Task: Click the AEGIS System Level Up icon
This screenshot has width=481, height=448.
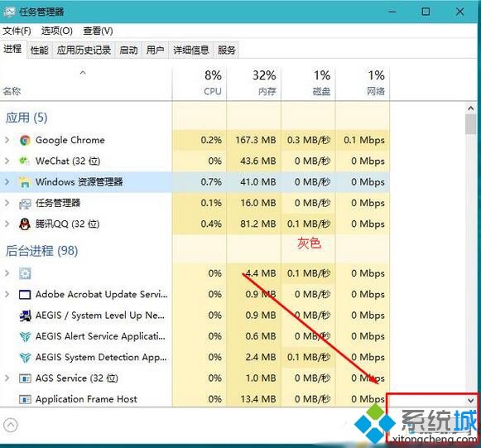Action: click(25, 316)
